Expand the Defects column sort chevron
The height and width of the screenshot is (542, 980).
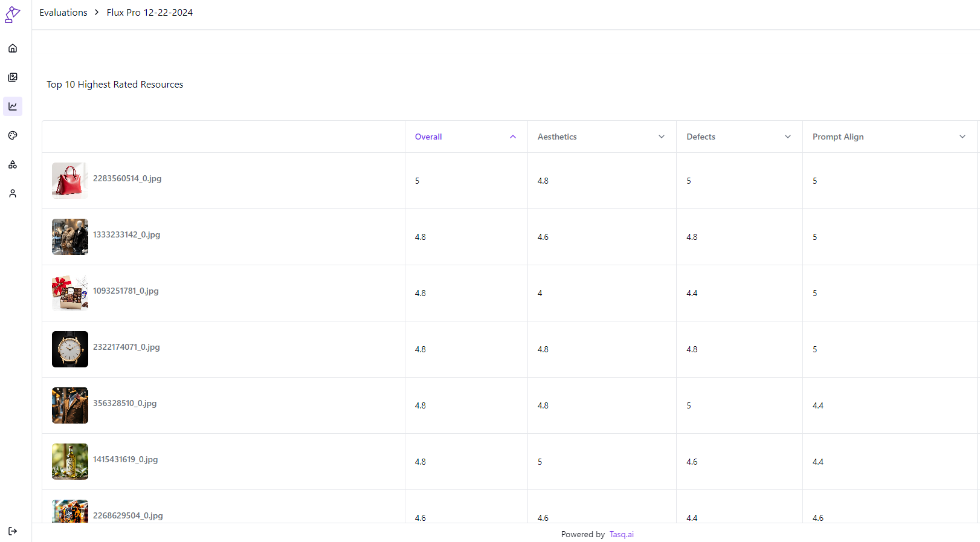click(788, 137)
